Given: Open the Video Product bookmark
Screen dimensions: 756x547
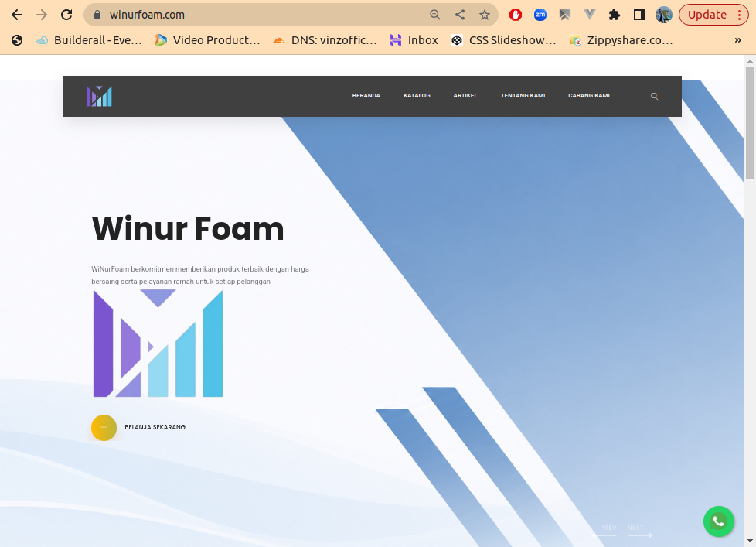Looking at the screenshot, I should [x=207, y=40].
